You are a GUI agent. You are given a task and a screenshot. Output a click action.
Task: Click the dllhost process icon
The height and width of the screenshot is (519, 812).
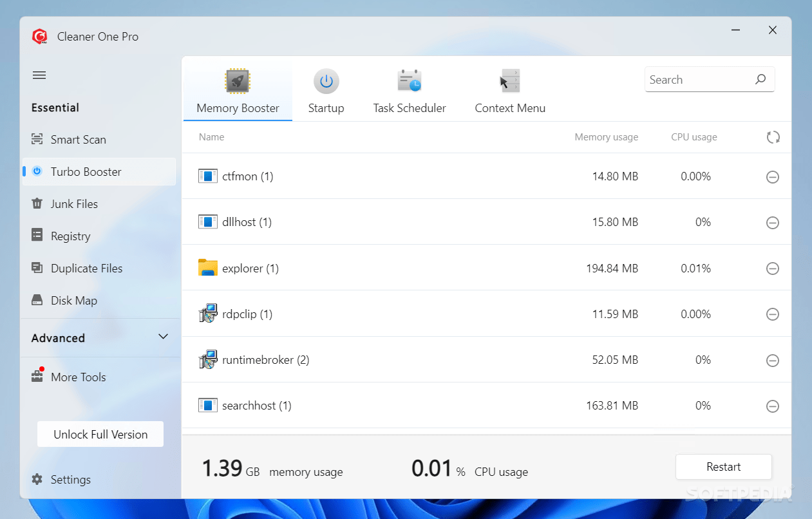click(207, 222)
